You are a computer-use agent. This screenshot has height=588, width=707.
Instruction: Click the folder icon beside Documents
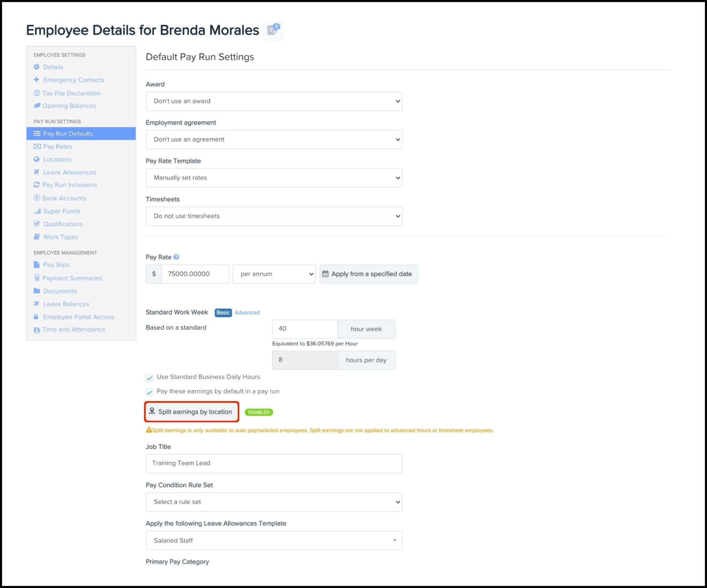pos(37,291)
